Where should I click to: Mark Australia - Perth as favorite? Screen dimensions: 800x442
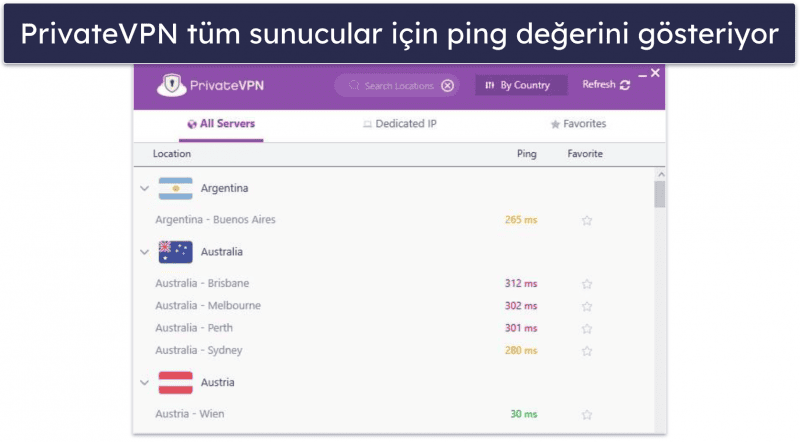click(587, 329)
